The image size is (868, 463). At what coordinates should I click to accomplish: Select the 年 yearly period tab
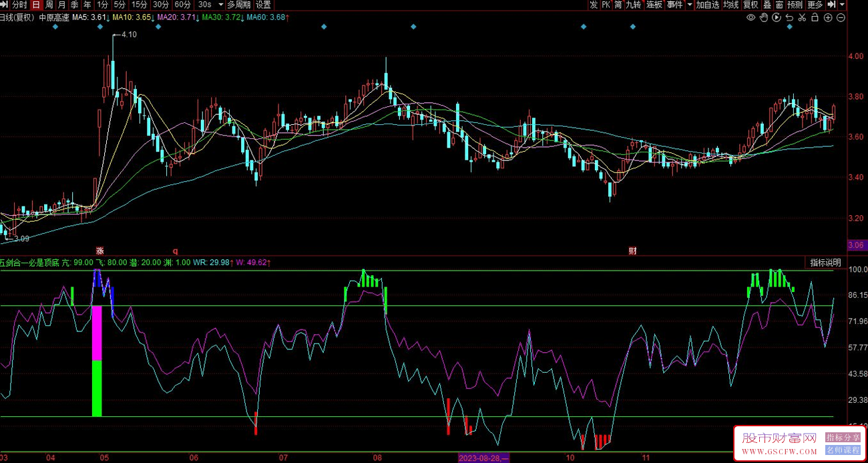[87, 5]
